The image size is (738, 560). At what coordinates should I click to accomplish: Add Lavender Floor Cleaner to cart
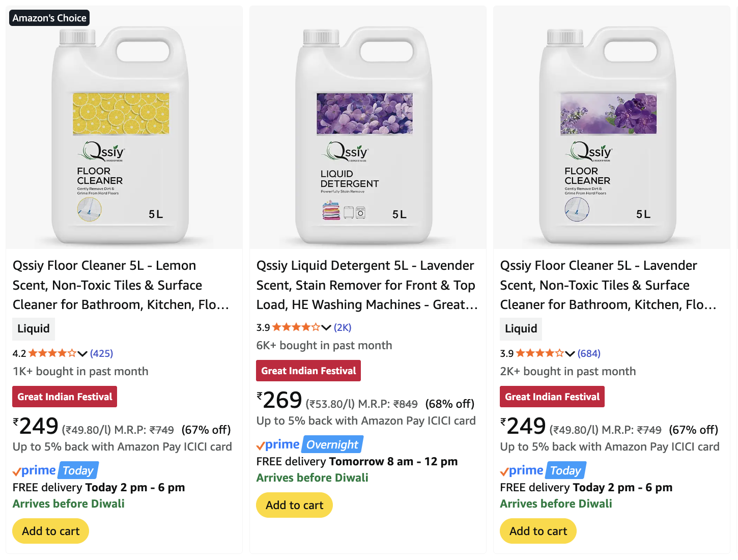[x=538, y=531]
